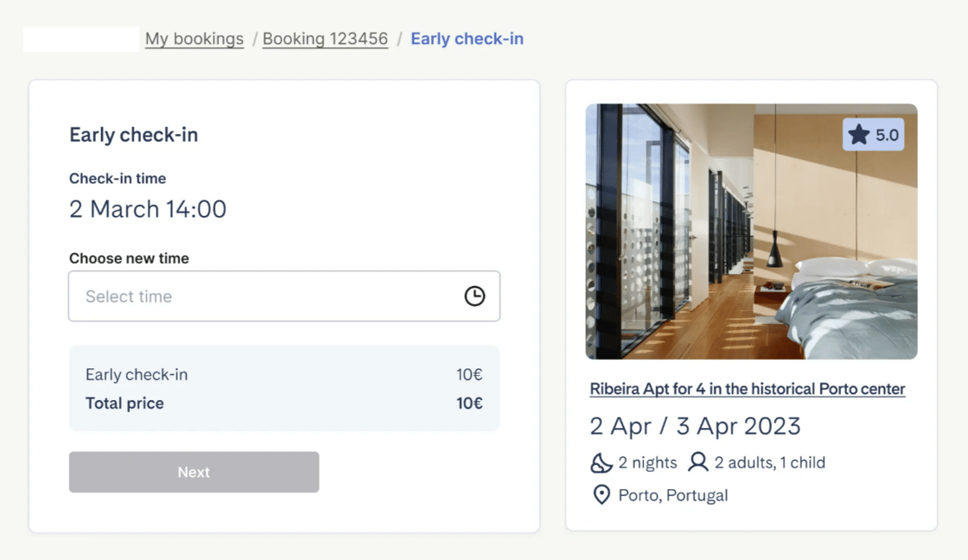Click the clock icon in time field
This screenshot has height=560, width=968.
pos(474,296)
